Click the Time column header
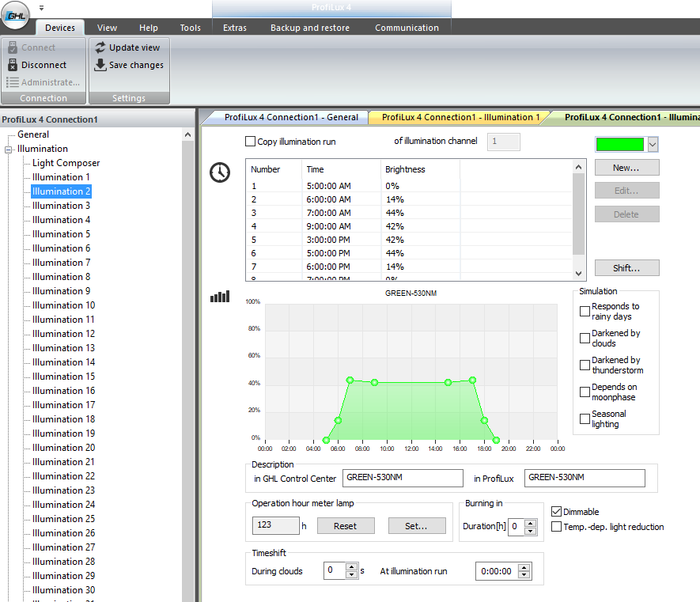Viewport: 700px width, 602px height. tap(341, 169)
